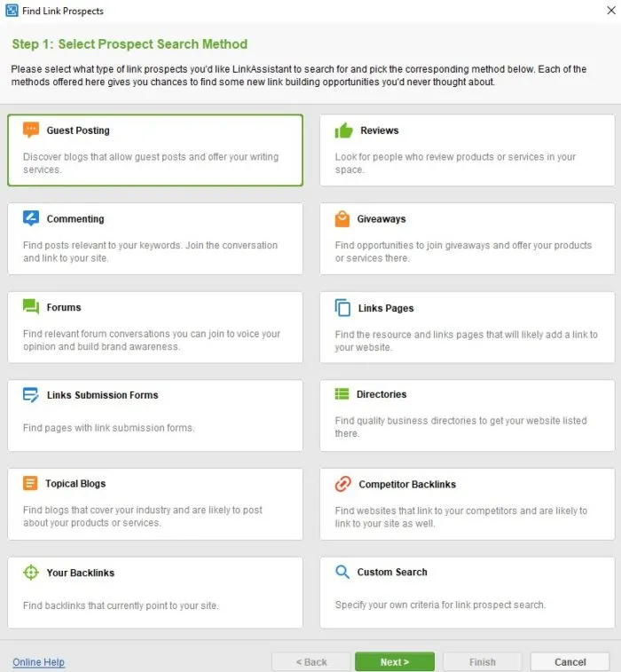
Task: Click the Commenting pencil bubble icon
Action: [x=31, y=218]
